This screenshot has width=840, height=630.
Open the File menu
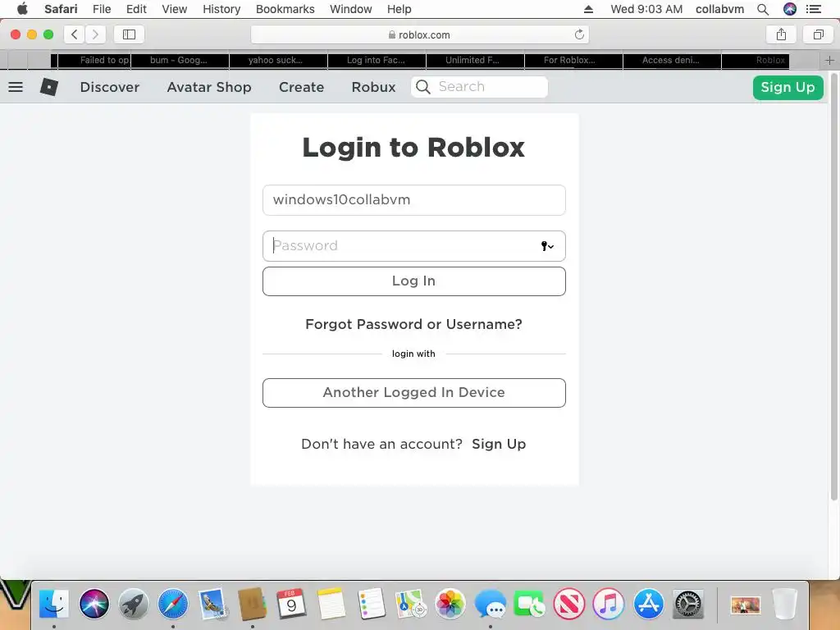pyautogui.click(x=102, y=9)
